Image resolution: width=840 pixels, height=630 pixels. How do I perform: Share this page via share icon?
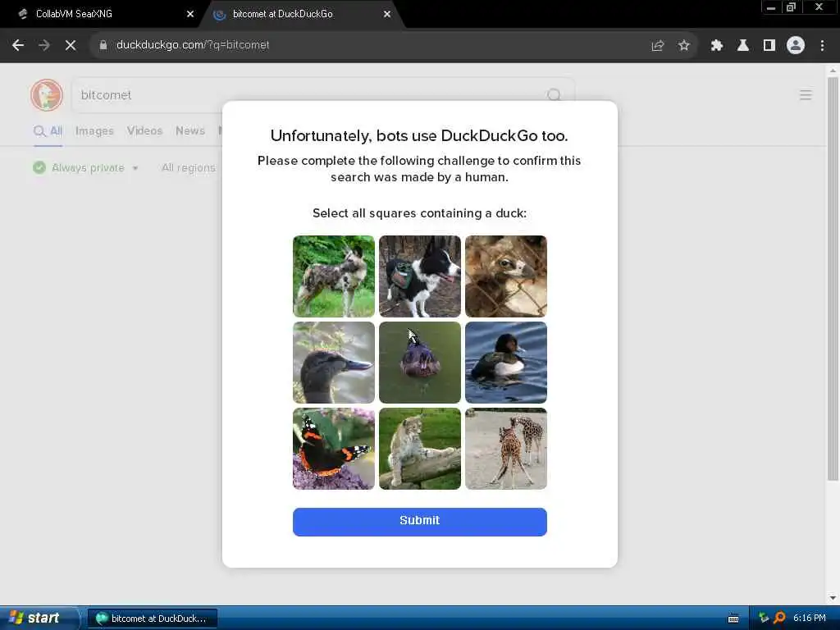tap(658, 46)
